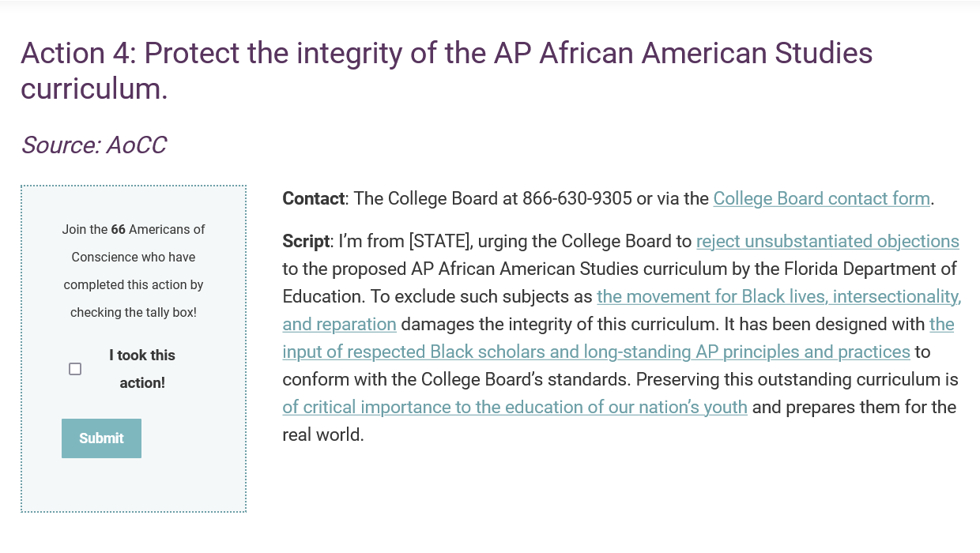
Task: Click the "Join the 66 Americans of" text
Action: point(134,230)
